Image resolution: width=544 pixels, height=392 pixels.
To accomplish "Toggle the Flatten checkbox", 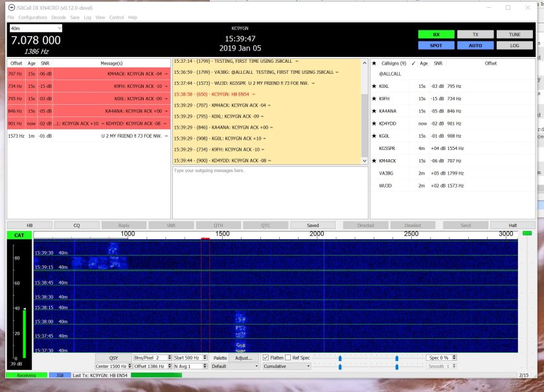I will tap(266, 358).
